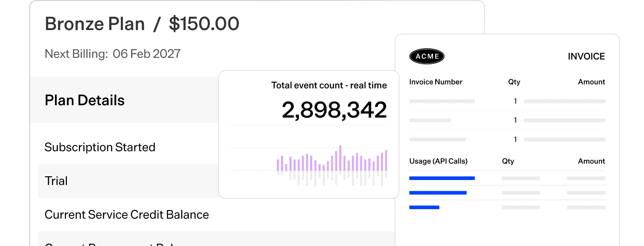Click the shortest blue usage bar
The height and width of the screenshot is (246, 644).
(x=424, y=207)
